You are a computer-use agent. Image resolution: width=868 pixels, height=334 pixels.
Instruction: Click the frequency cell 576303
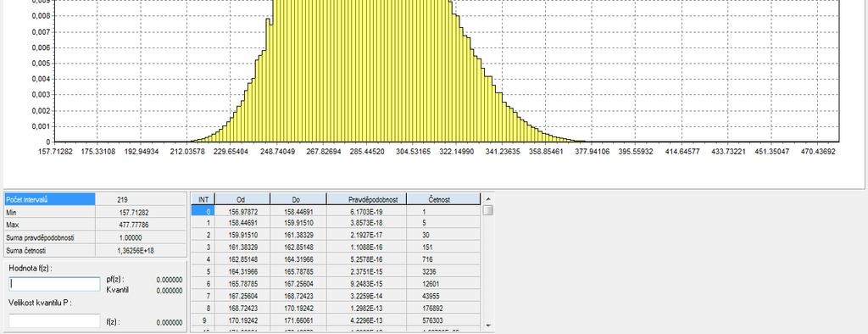point(443,320)
